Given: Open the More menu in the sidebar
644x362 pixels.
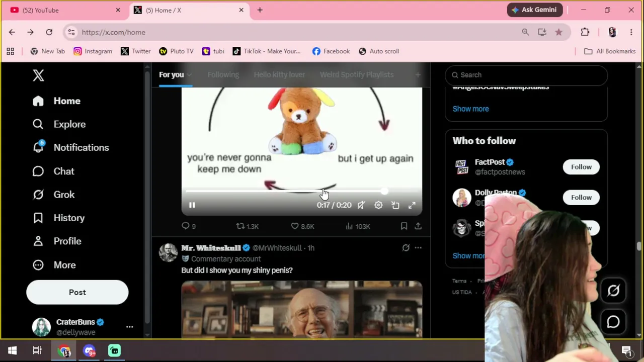Looking at the screenshot, I should (54, 265).
